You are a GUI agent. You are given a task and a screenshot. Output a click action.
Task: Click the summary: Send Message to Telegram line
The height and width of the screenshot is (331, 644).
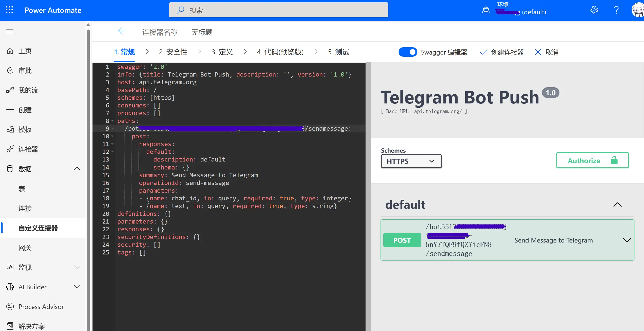[x=198, y=175]
